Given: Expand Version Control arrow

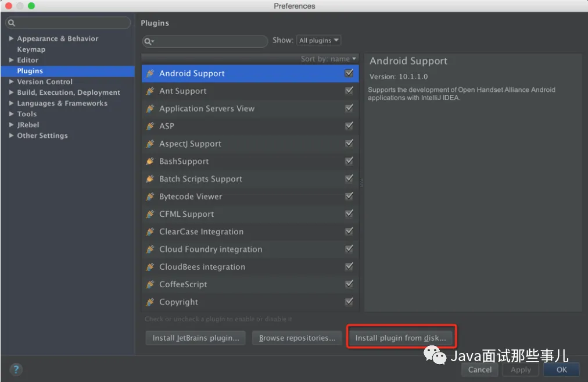Looking at the screenshot, I should 11,81.
